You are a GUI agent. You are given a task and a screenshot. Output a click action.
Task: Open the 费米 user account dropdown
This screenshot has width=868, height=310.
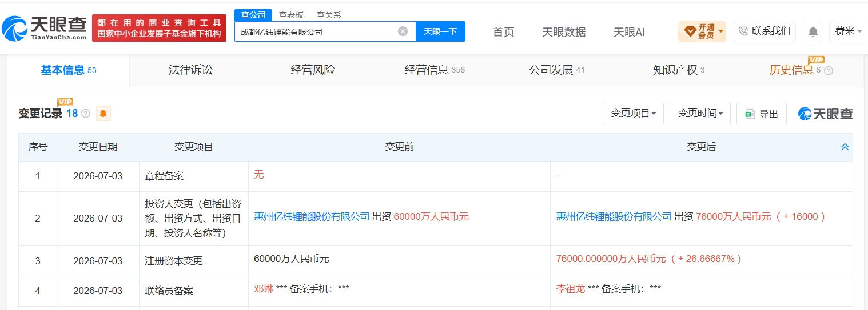pos(849,31)
